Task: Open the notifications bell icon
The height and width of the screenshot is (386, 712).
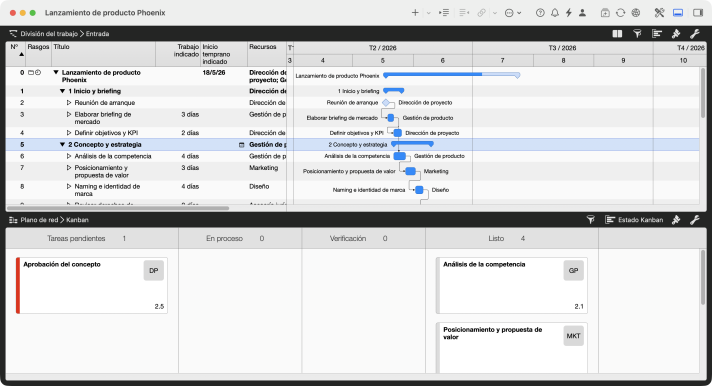Action: 554,13
